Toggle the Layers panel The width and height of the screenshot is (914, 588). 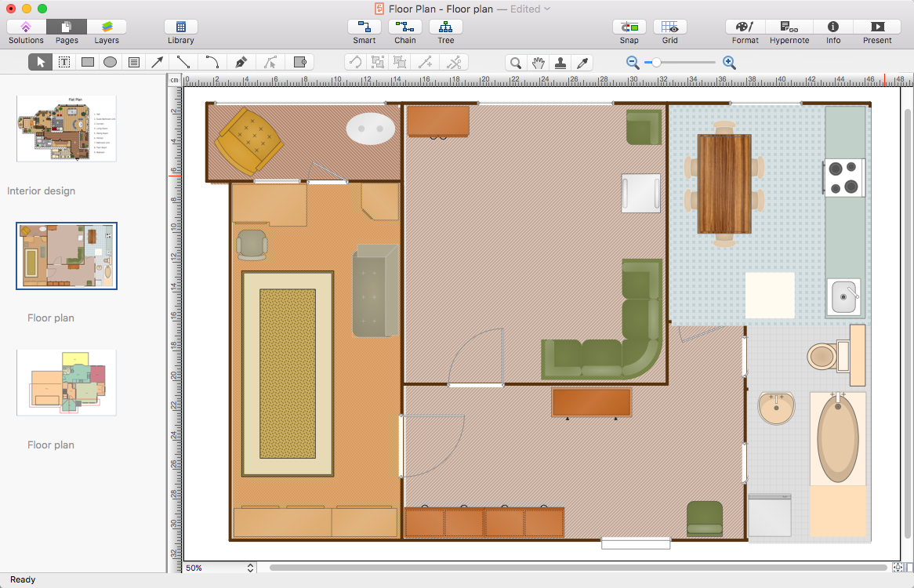[107, 27]
